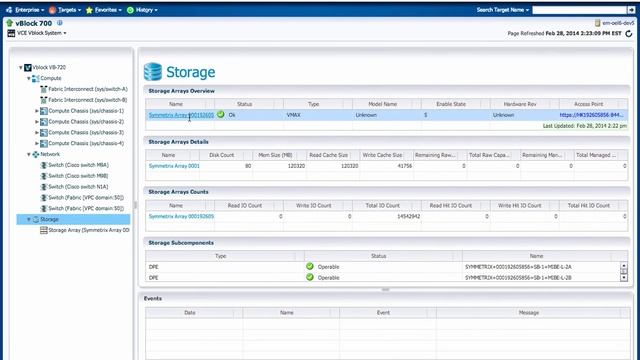Click the search target name input field
Screen dimensions: 640x360
pos(580,10)
